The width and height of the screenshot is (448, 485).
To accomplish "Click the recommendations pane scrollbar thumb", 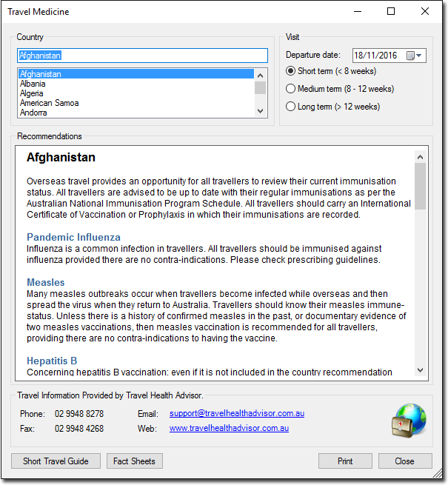I will [420, 186].
